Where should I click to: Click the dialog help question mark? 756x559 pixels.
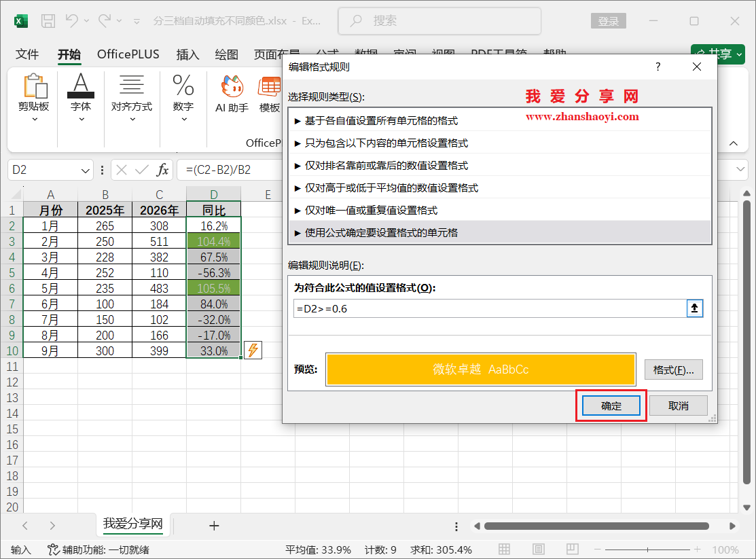(658, 67)
